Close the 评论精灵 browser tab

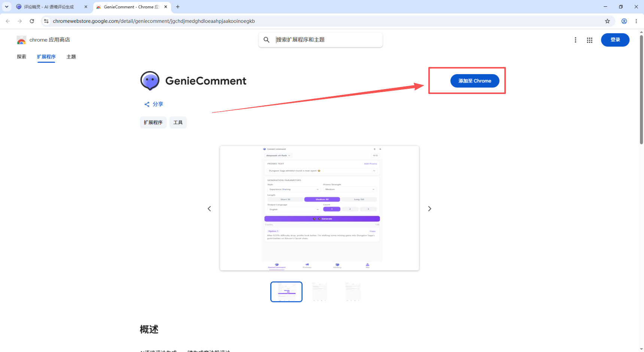point(86,7)
